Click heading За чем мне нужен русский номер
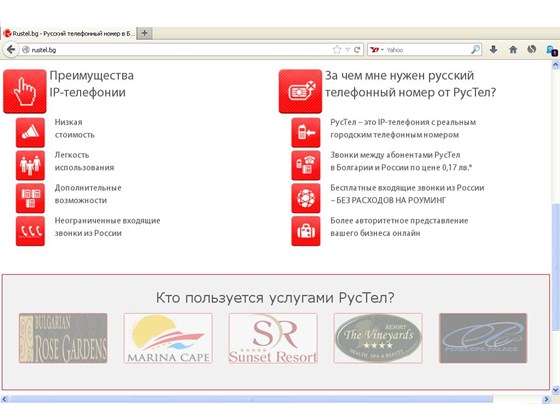This screenshot has height=420, width=560. [410, 84]
